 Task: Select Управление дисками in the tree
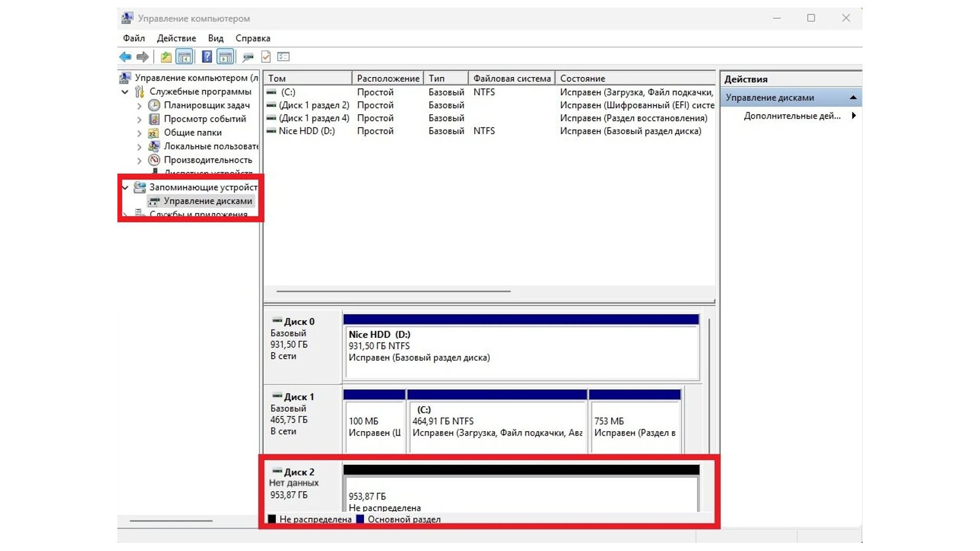click(207, 201)
